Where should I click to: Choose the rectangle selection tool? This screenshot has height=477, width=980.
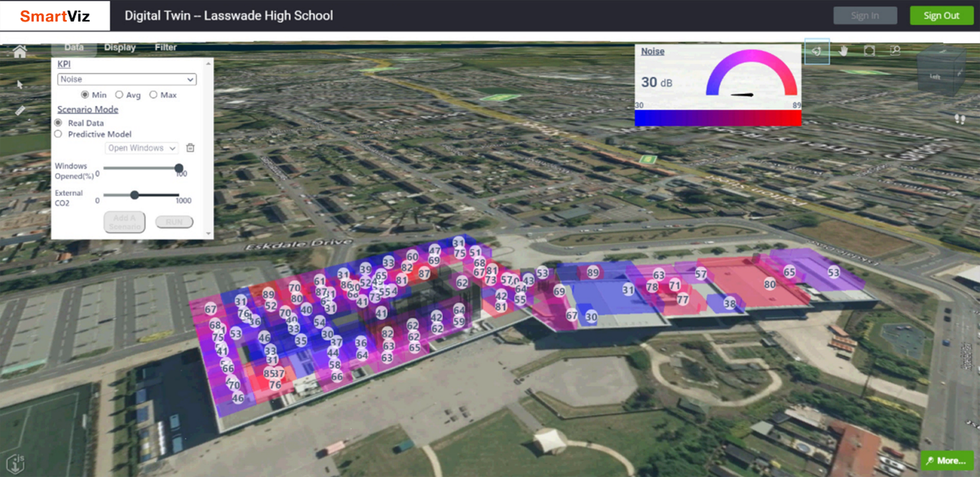click(x=869, y=50)
